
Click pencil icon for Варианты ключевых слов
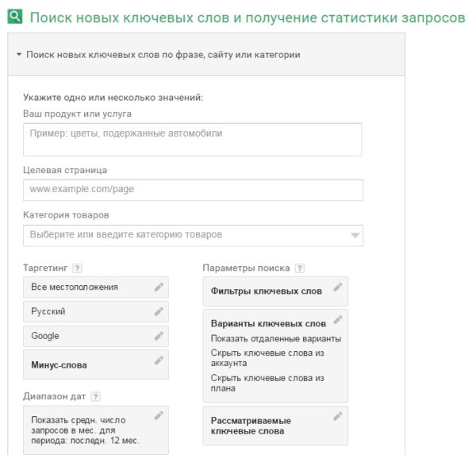pos(338,320)
